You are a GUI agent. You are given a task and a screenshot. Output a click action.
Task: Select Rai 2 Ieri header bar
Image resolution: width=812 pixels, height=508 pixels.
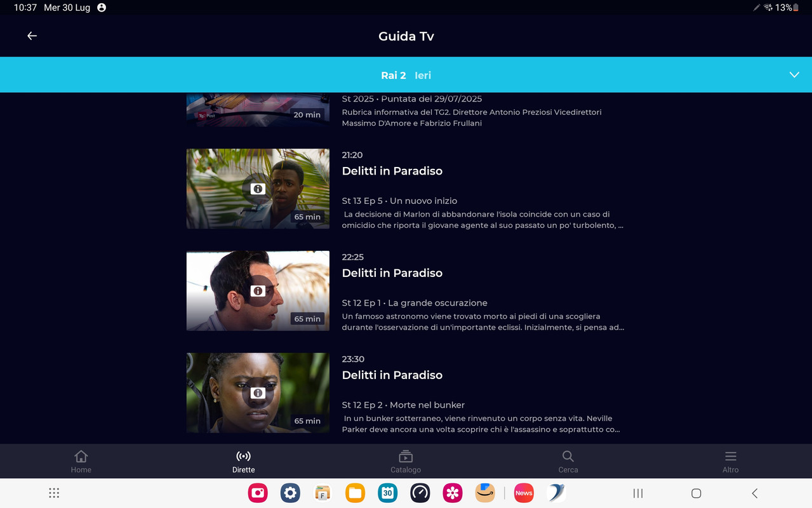click(406, 75)
